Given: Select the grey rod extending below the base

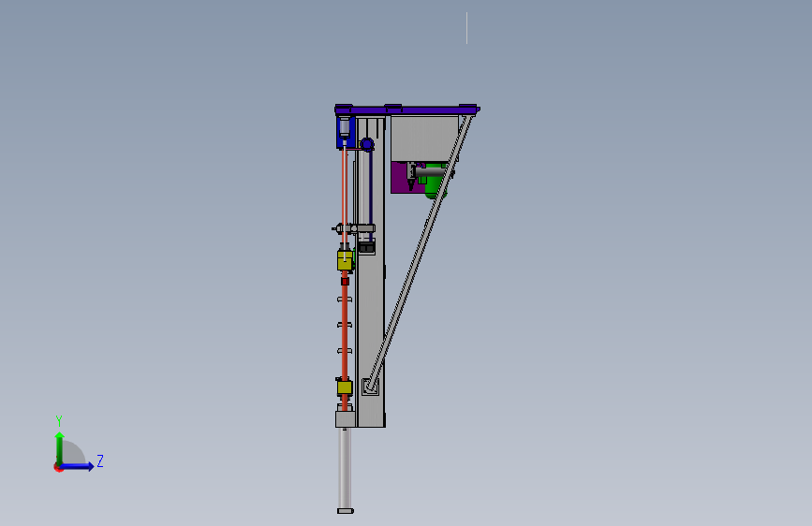Looking at the screenshot, I should 345,468.
